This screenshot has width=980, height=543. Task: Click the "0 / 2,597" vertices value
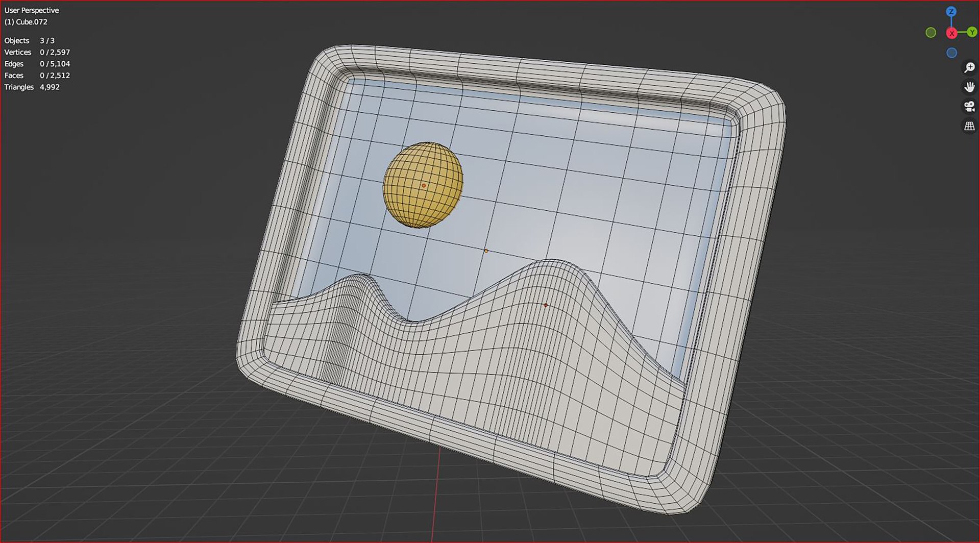pos(55,52)
